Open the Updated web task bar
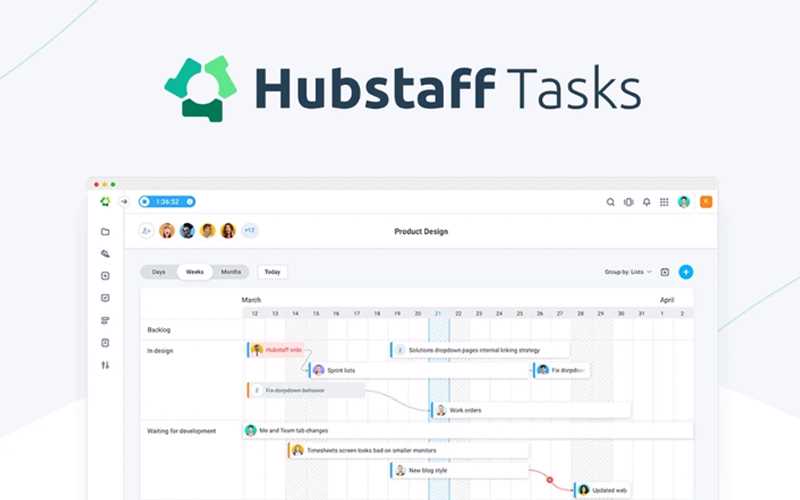The width and height of the screenshot is (800, 500). [602, 490]
